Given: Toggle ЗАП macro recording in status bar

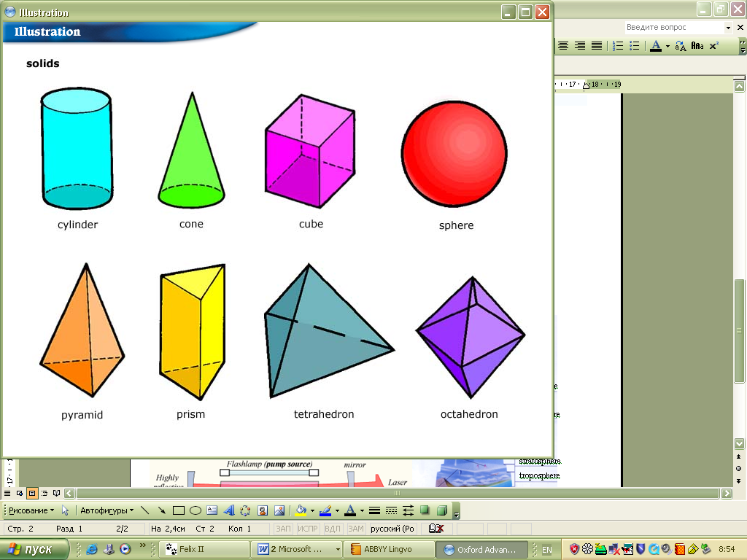Looking at the screenshot, I should pyautogui.click(x=283, y=529).
